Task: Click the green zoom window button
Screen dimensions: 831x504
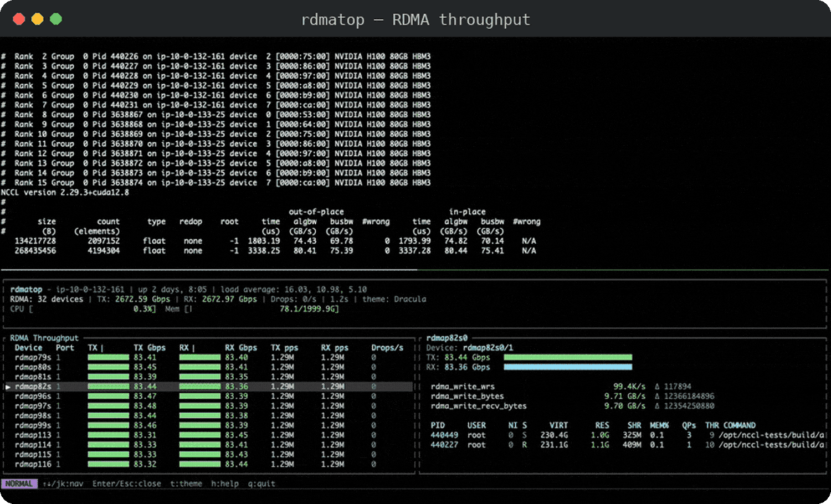Action: [56, 19]
